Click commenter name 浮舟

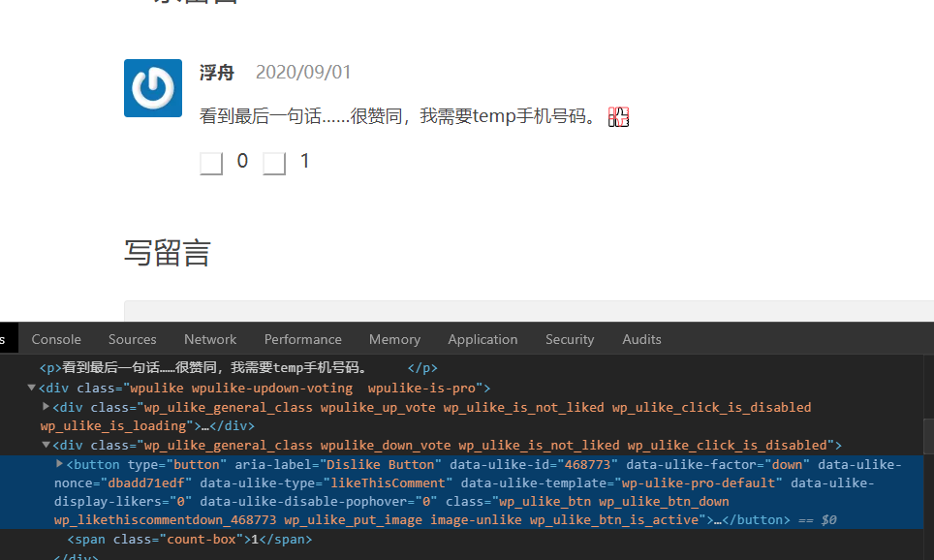coord(217,73)
